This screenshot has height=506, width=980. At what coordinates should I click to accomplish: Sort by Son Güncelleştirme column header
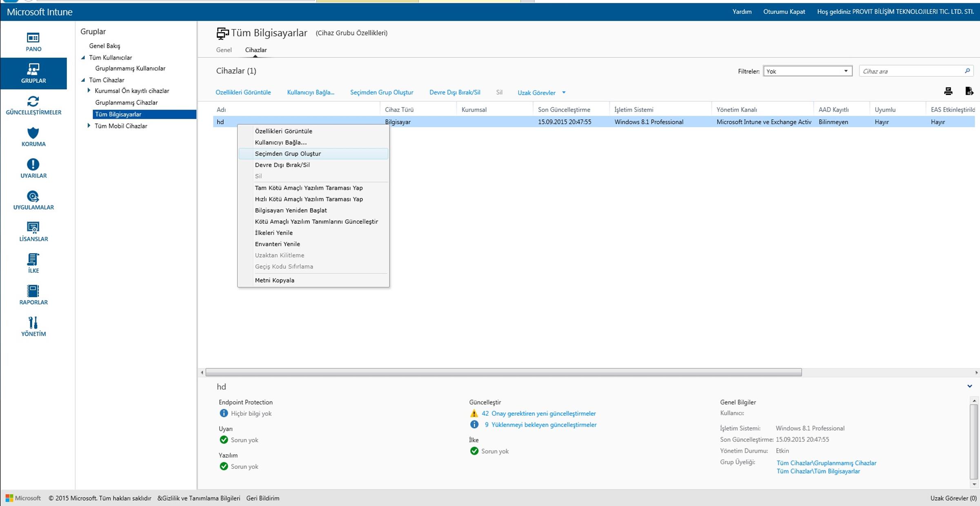click(x=564, y=109)
